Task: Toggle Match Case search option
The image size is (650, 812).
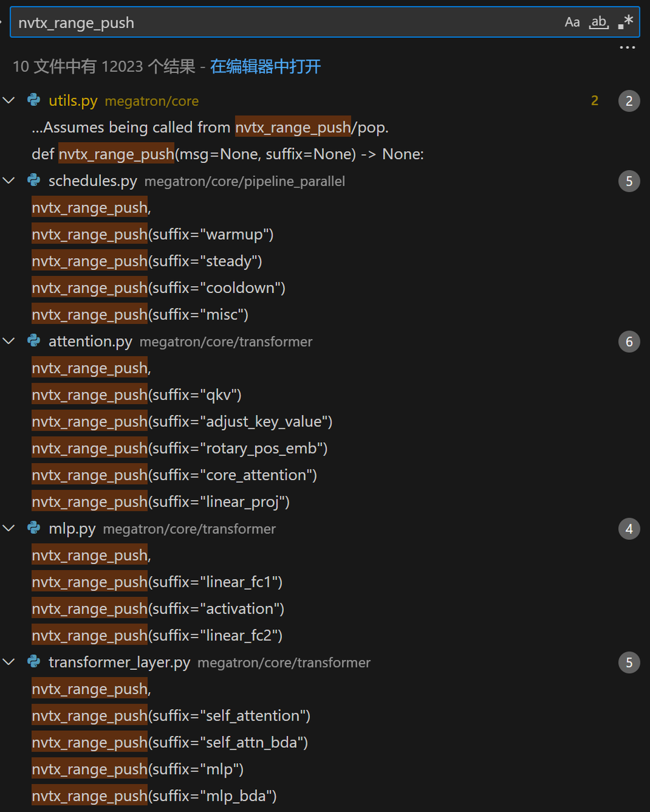Action: pyautogui.click(x=572, y=23)
